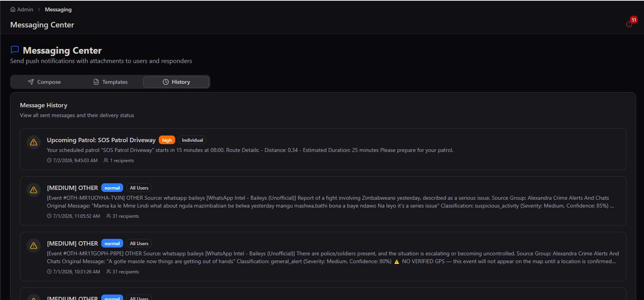The width and height of the screenshot is (644, 300).
Task: Open the message with Event #OTH-MR1TGOPH-P8PE
Action: [x=323, y=257]
